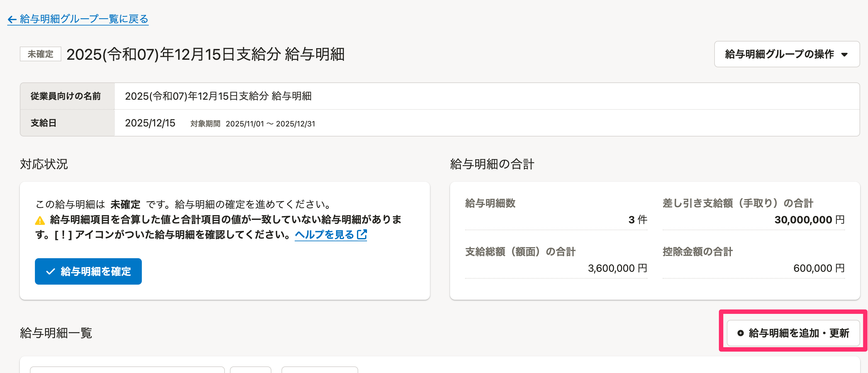This screenshot has width=868, height=373.
Task: Click the yellow warning triangle icon
Action: coord(40,221)
